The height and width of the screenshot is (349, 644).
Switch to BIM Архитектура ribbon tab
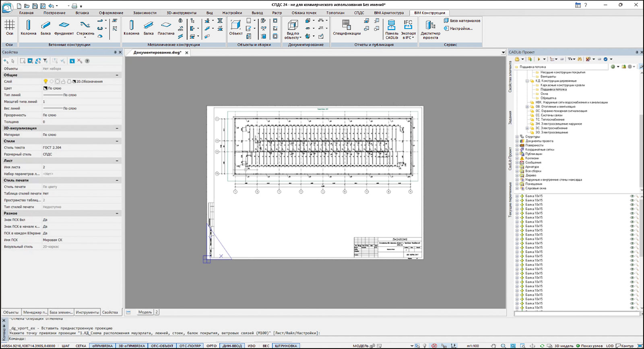tap(389, 13)
